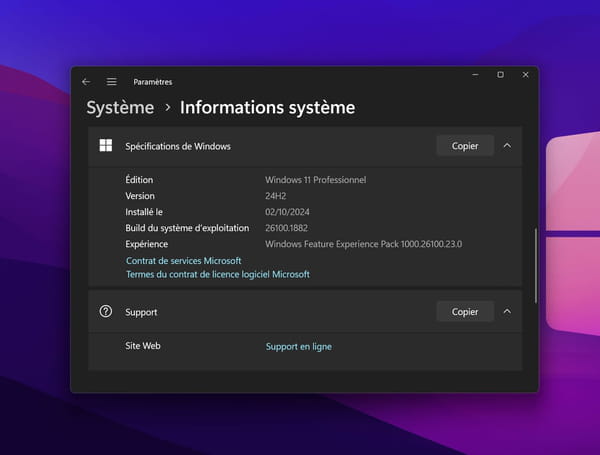Click the Version label
The image size is (600, 455).
pos(140,196)
